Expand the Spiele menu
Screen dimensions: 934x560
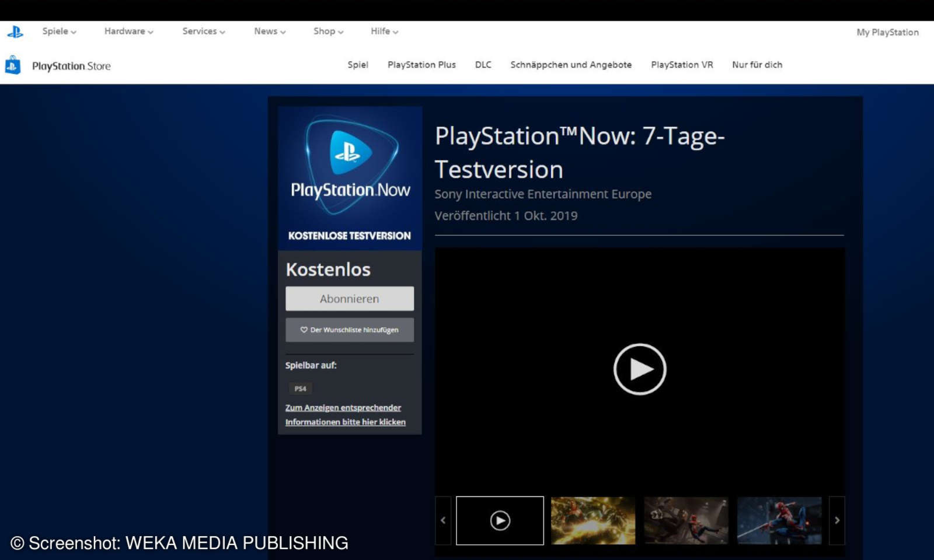click(58, 32)
